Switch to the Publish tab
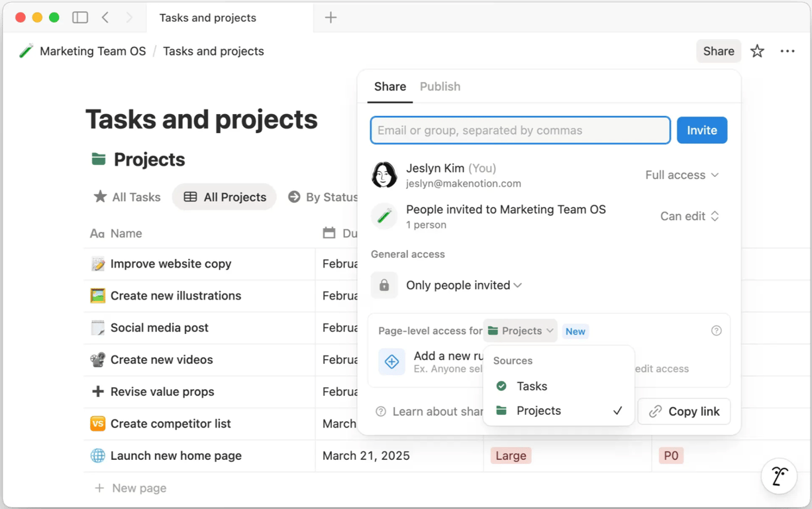The width and height of the screenshot is (812, 509). 440,87
